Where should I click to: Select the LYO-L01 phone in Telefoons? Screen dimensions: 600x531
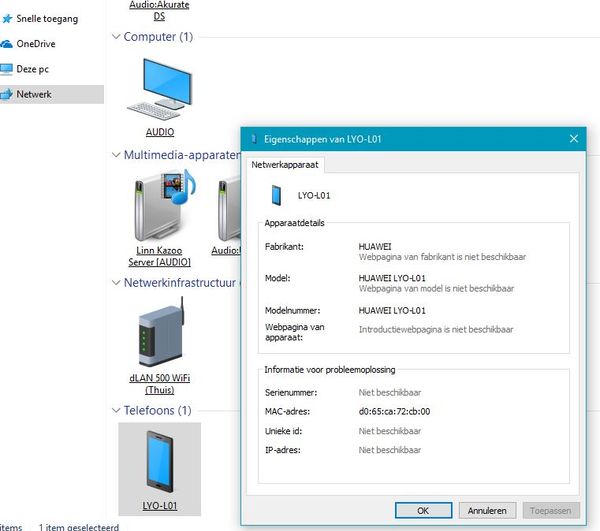click(160, 460)
